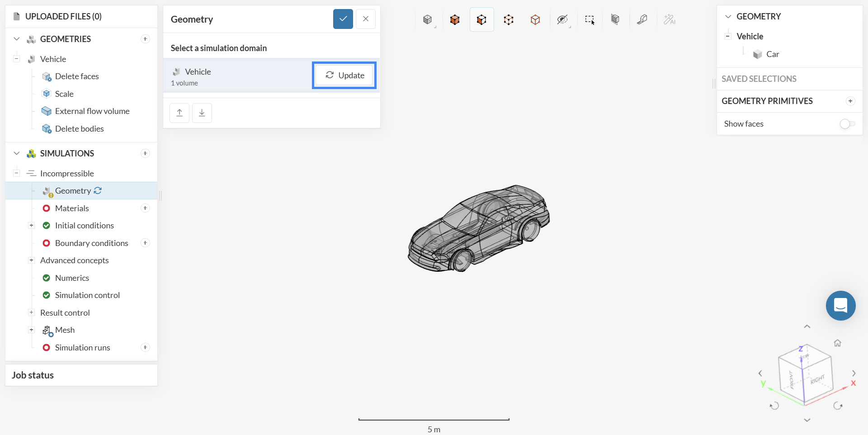Screen dimensions: 868x435
Task: Open Boundary conditions in simulation tree
Action: 91,243
